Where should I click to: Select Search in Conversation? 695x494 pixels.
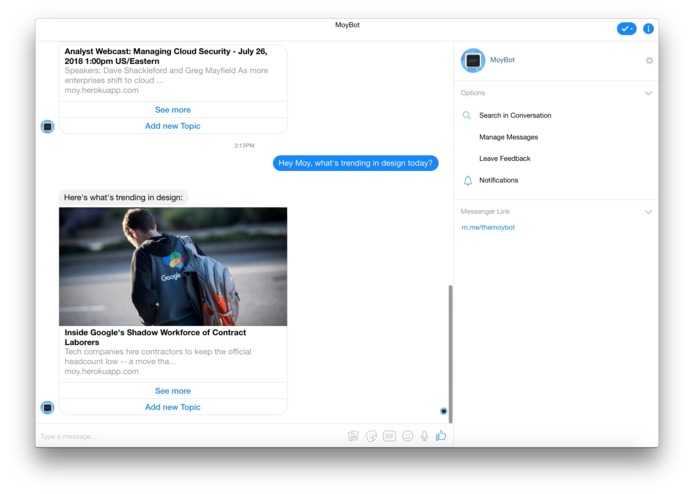(515, 115)
